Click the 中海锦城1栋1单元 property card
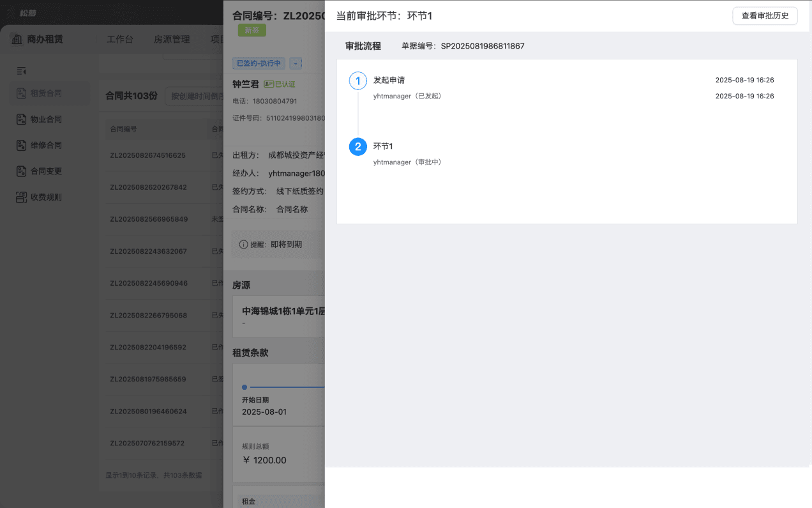Screen dimensions: 812x508 279,316
